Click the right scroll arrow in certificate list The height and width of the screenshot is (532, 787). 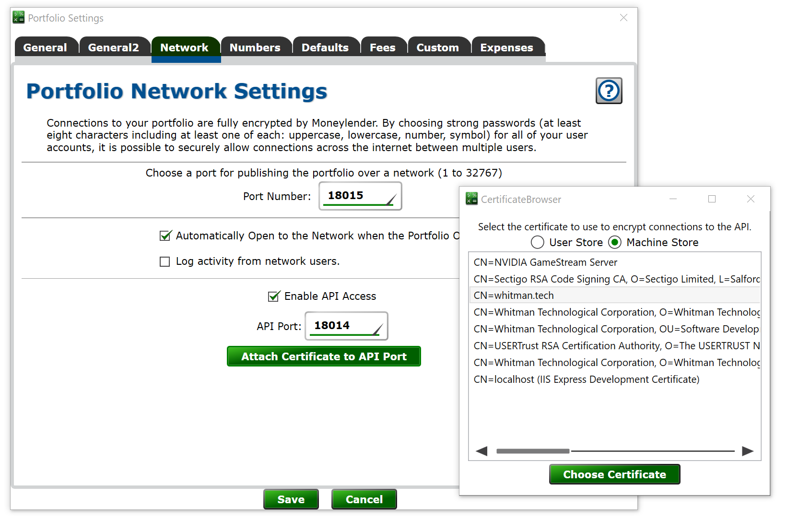pyautogui.click(x=748, y=451)
